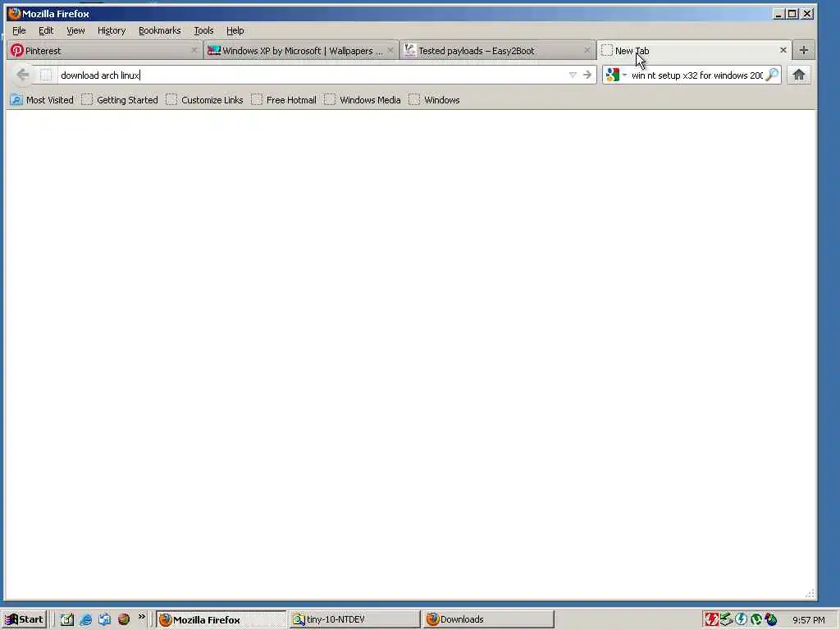840x630 pixels.
Task: Close the Tested payloads tab
Action: [x=587, y=50]
